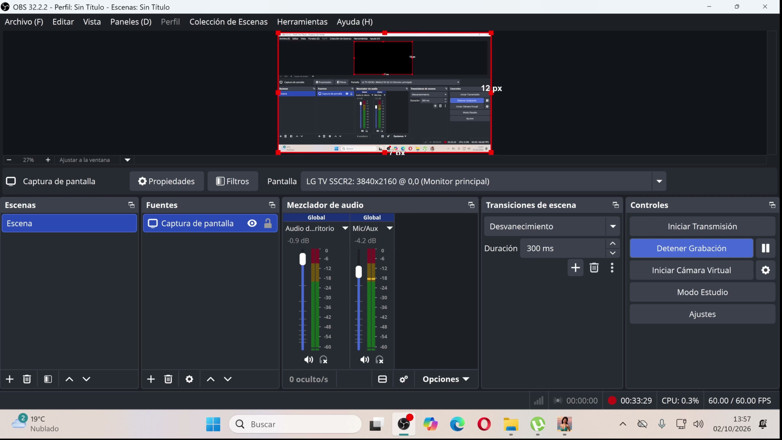Select the Escena item in scenes list
782x440 pixels.
coord(69,223)
